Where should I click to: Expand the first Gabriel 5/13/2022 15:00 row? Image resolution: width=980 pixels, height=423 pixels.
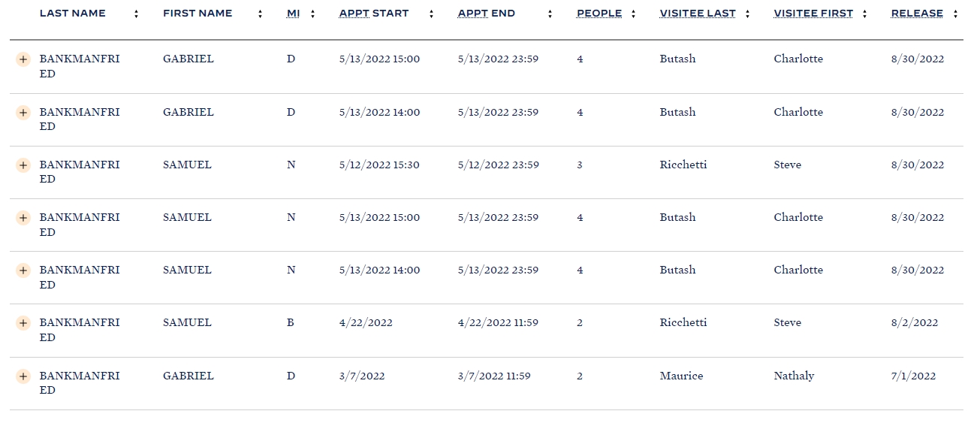pos(23,59)
